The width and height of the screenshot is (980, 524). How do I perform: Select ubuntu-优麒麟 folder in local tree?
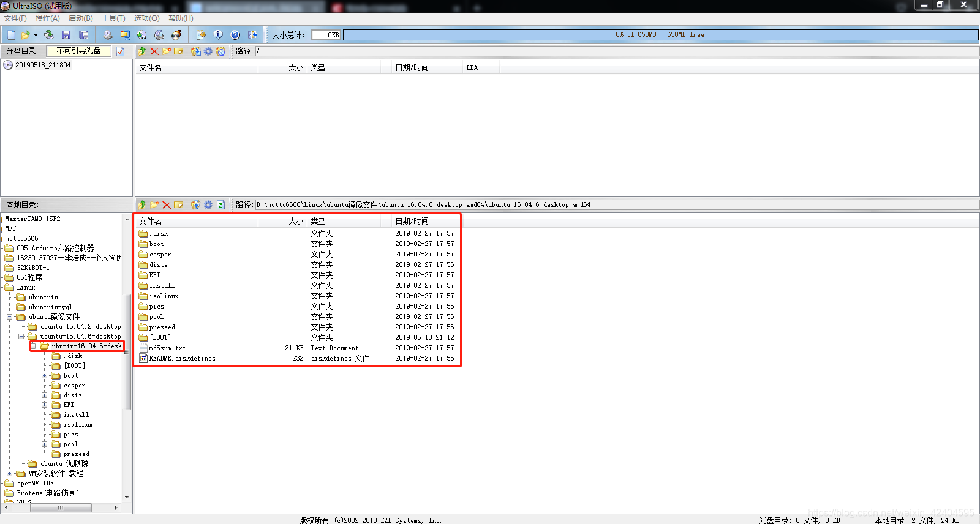[64, 464]
